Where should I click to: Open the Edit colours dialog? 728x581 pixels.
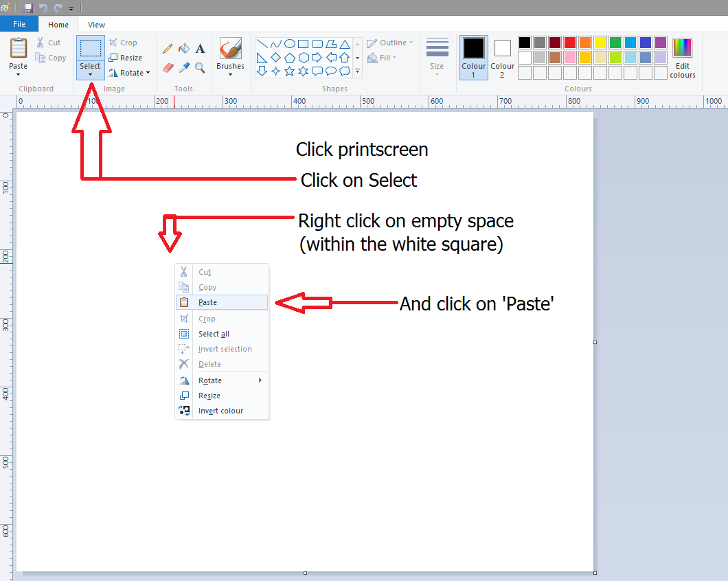point(683,58)
